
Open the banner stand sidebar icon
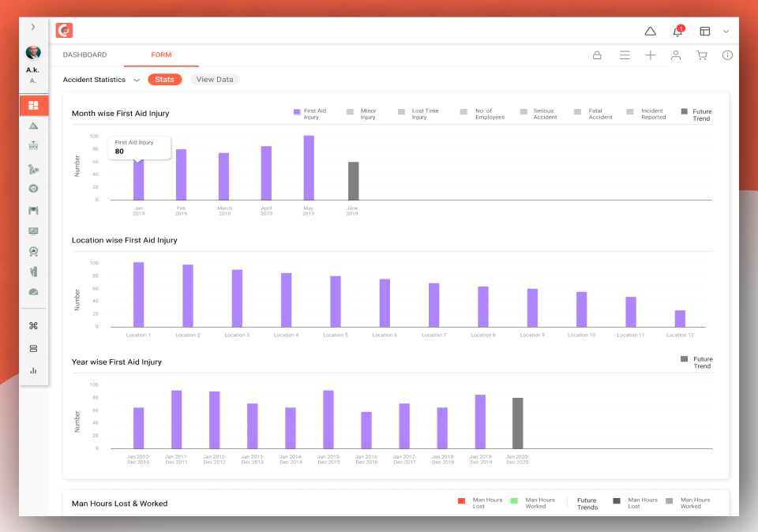click(33, 210)
